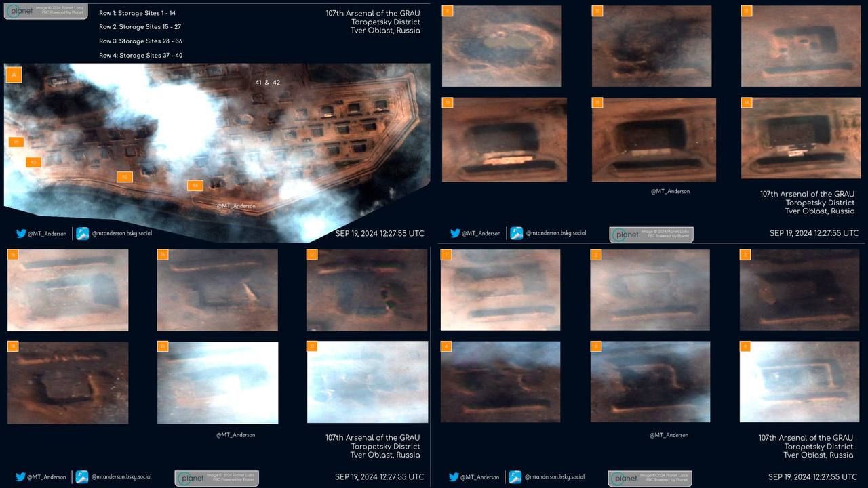868x488 pixels.
Task: Select 'Row 4: Storage Sites 37 - 40' legend entry
Action: click(140, 56)
